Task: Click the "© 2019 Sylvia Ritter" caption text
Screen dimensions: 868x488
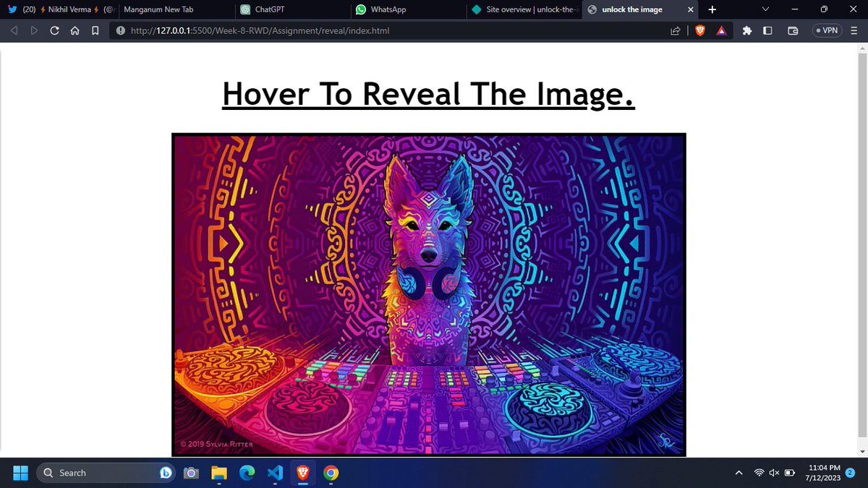Action: [216, 444]
